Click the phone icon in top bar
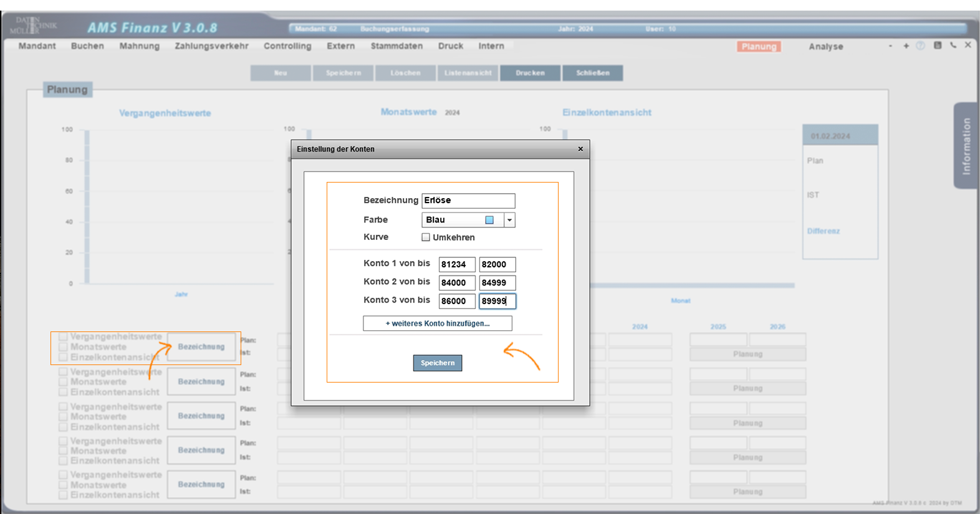Viewport: 980px width, 514px height. coord(953,45)
